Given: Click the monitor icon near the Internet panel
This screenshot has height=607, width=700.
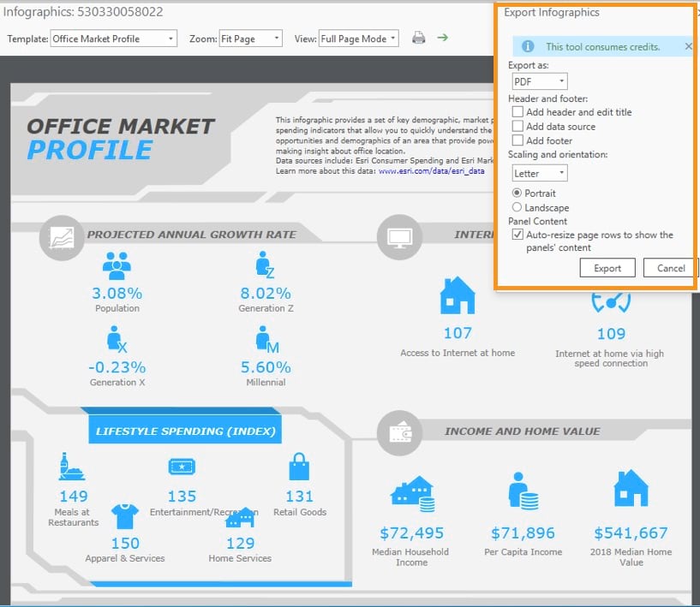Looking at the screenshot, I should point(398,236).
